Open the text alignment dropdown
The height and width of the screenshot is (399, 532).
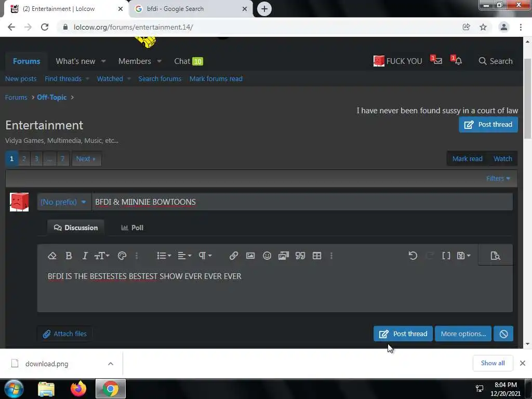(184, 256)
